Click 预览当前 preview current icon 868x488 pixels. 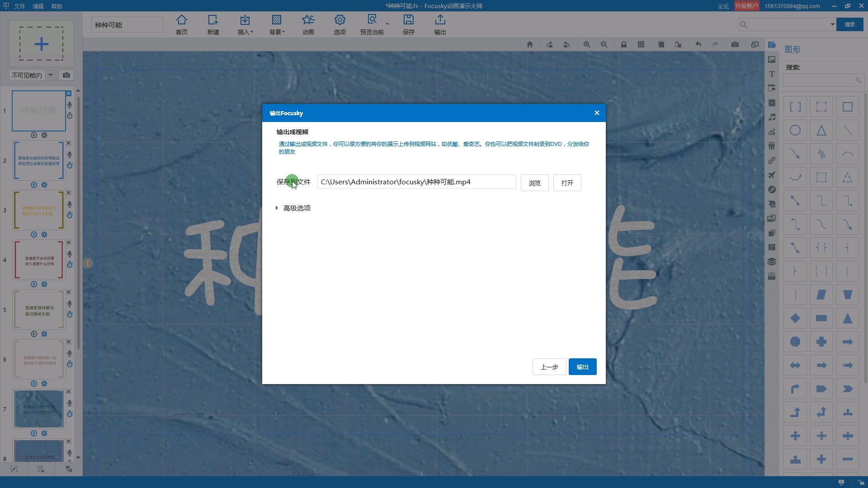[372, 24]
